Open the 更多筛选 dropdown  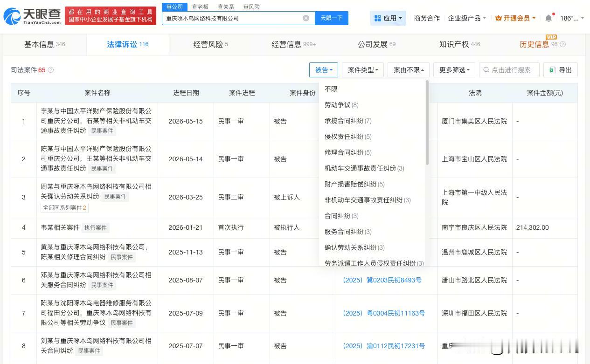tap(454, 70)
